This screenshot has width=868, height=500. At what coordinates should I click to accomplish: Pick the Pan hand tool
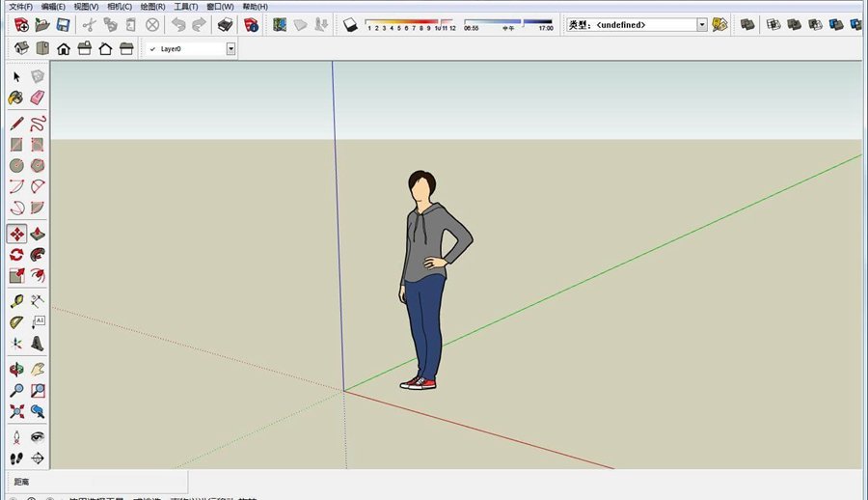(x=37, y=369)
